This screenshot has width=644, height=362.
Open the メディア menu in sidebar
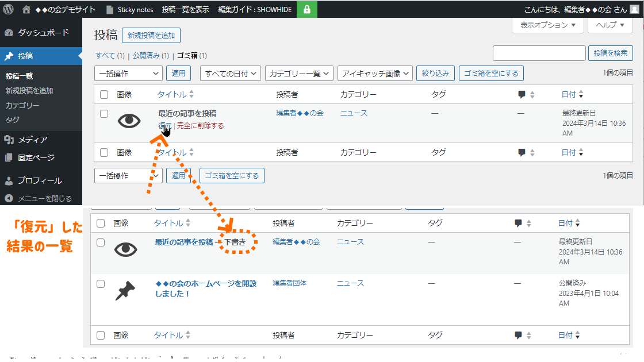[x=32, y=140]
